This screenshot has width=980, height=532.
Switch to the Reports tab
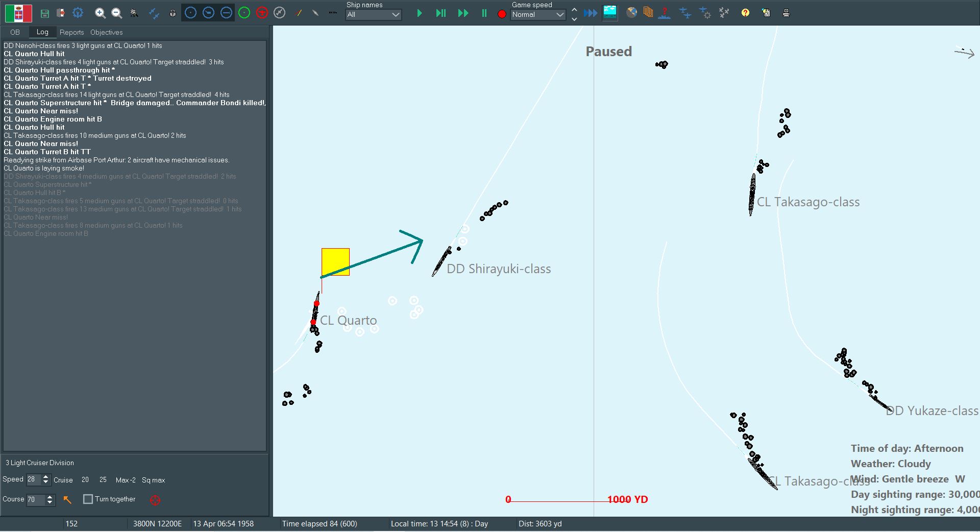tap(71, 32)
